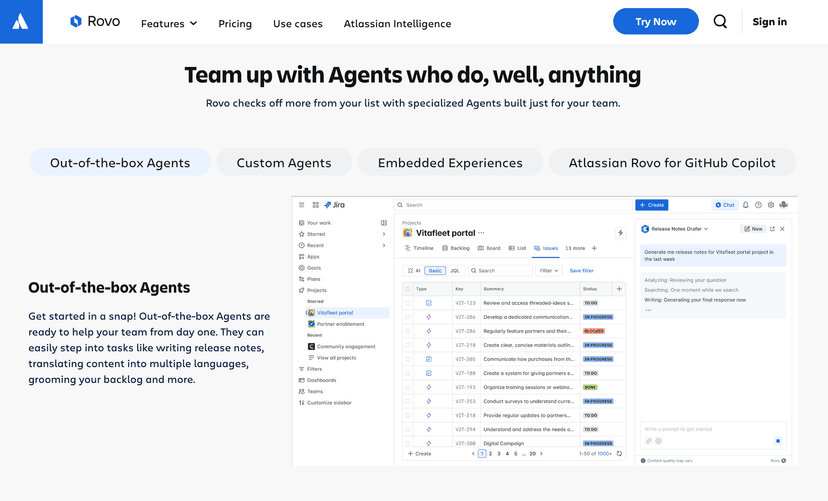The image size is (828, 501).
Task: Expand the Features dropdown menu
Action: 169,23
